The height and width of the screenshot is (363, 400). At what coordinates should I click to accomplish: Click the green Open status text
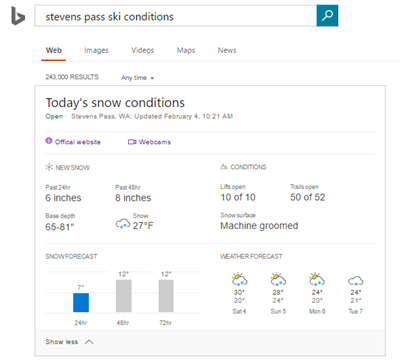point(54,116)
